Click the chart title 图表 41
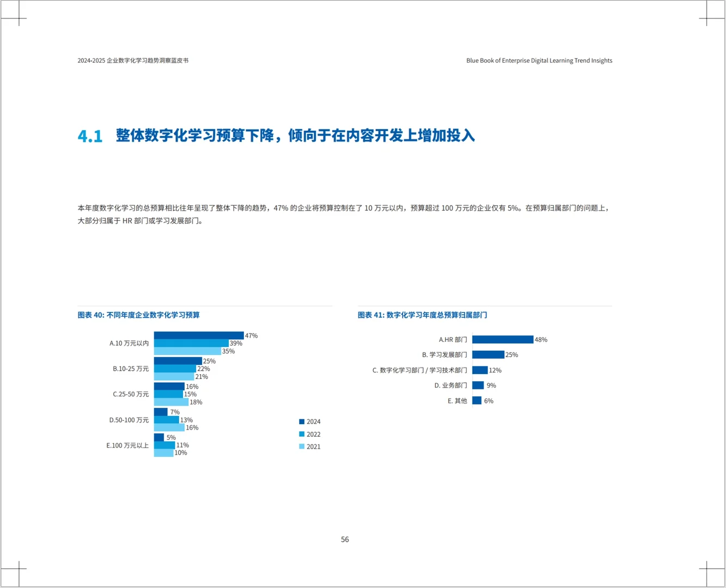 point(422,315)
